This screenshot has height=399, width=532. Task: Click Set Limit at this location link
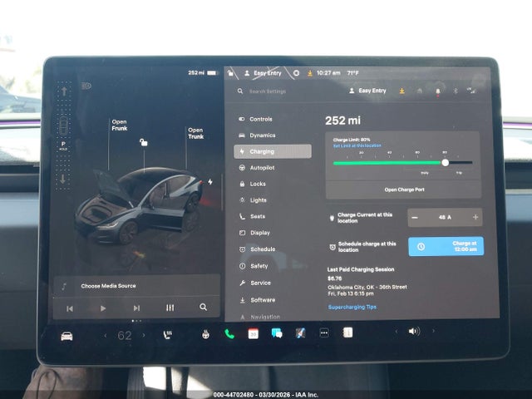357,145
